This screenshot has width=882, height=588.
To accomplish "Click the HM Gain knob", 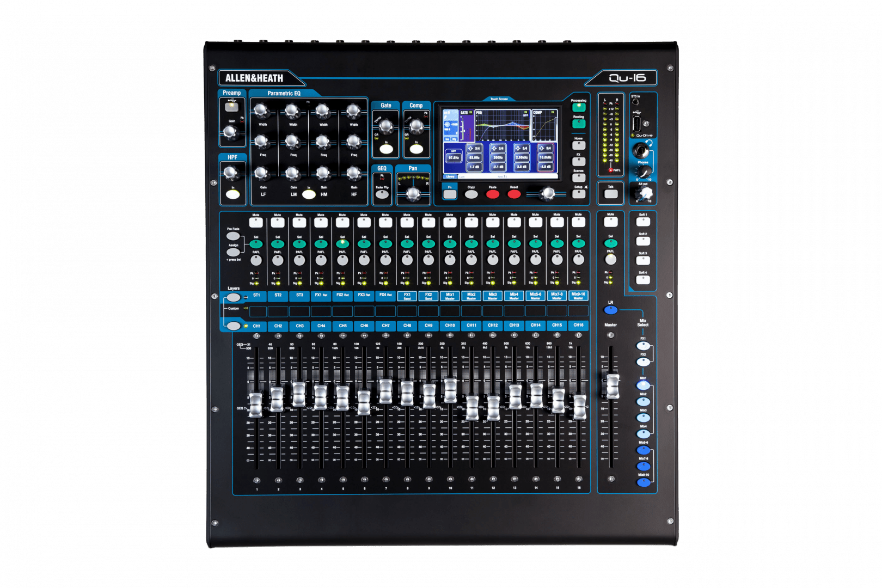I will 323,174.
